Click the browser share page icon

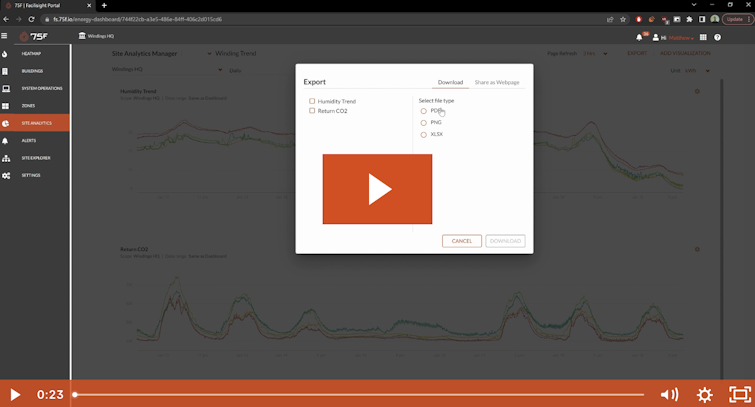click(x=610, y=19)
